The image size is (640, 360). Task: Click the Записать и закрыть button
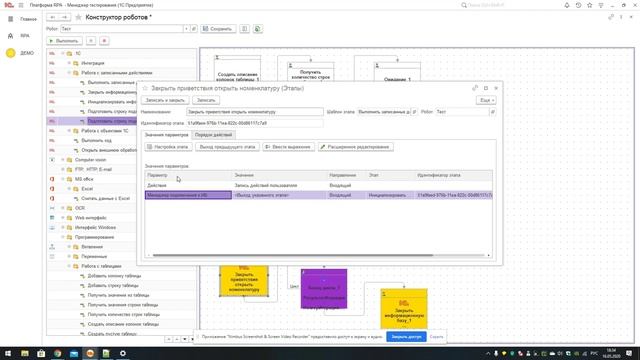click(x=165, y=100)
